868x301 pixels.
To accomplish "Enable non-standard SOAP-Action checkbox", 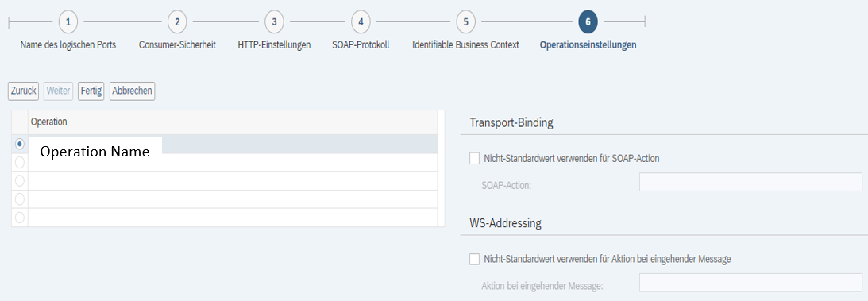I will pyautogui.click(x=474, y=158).
